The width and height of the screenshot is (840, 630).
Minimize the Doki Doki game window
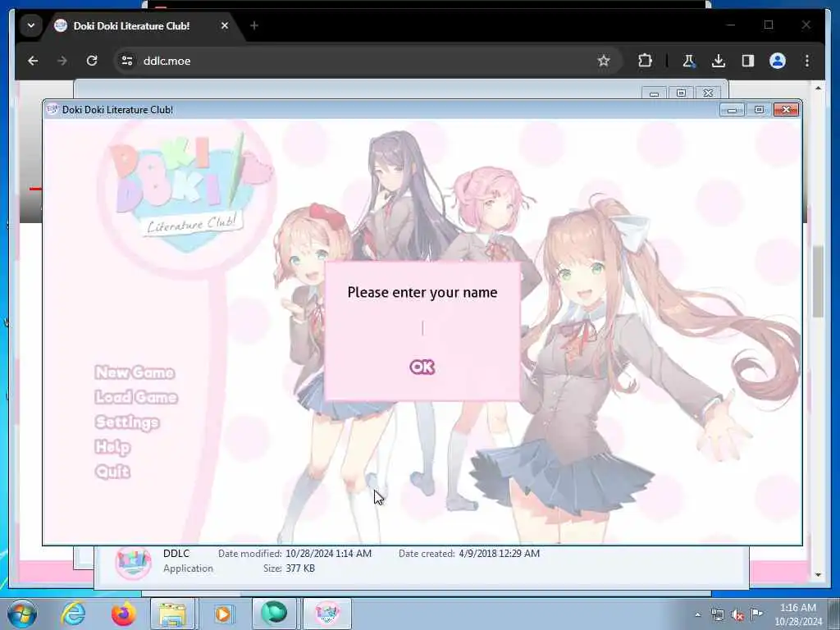pos(732,110)
